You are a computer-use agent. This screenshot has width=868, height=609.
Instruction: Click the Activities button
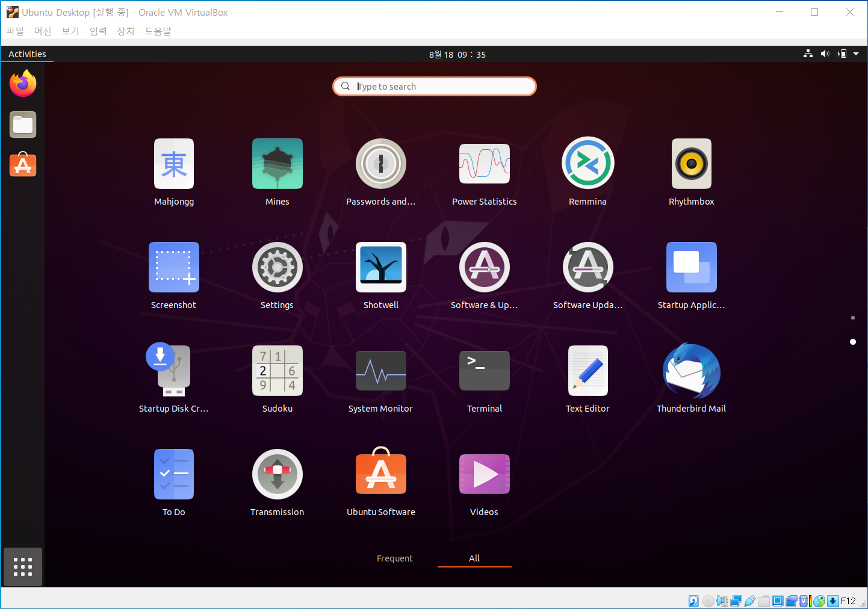pos(27,54)
